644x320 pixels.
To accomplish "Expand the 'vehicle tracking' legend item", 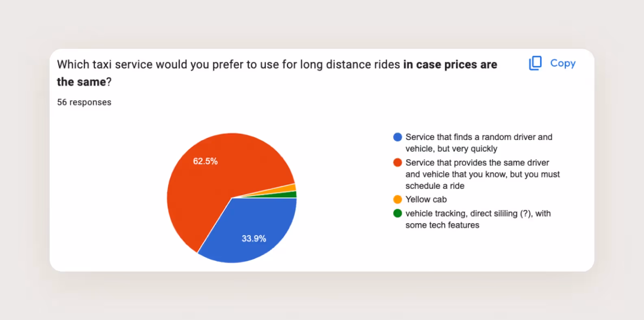I will pyautogui.click(x=478, y=219).
